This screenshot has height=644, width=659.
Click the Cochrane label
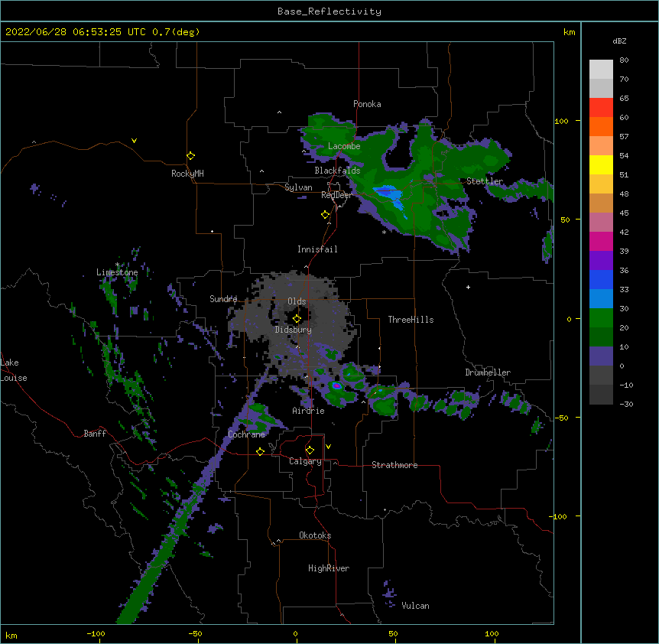click(246, 434)
